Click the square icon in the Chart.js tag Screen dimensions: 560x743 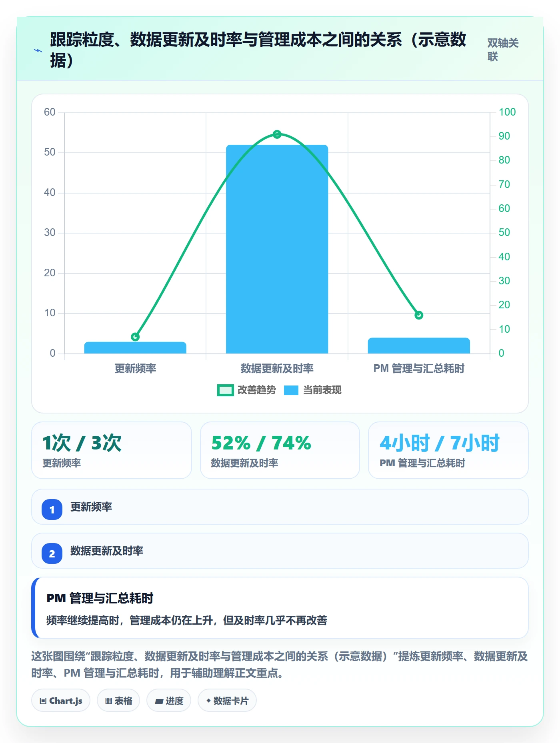(43, 701)
